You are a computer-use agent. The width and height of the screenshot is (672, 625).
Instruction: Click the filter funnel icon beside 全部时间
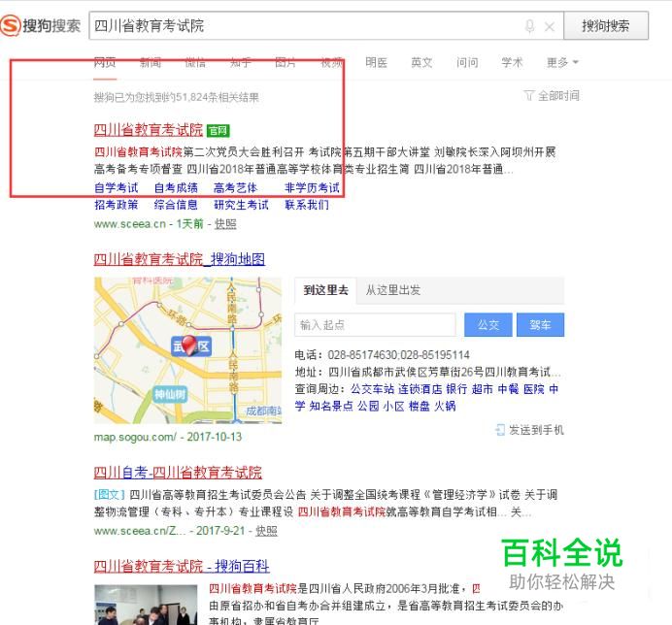pyautogui.click(x=529, y=95)
